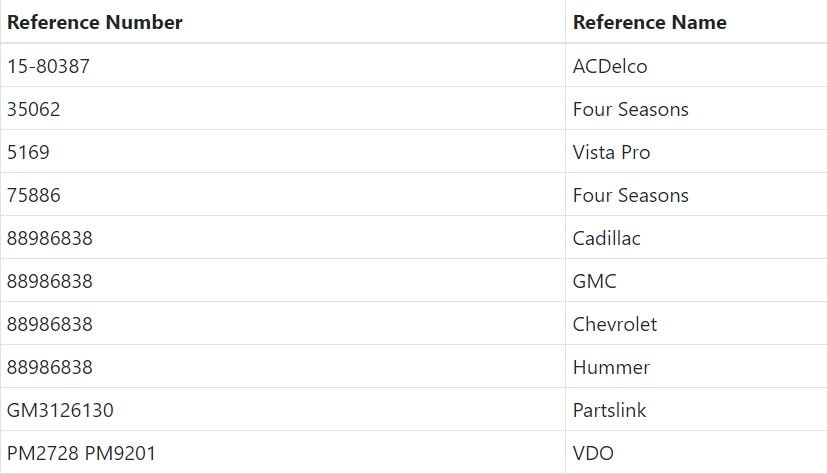827x474 pixels.
Task: Click reference number GM3126130
Action: [53, 410]
